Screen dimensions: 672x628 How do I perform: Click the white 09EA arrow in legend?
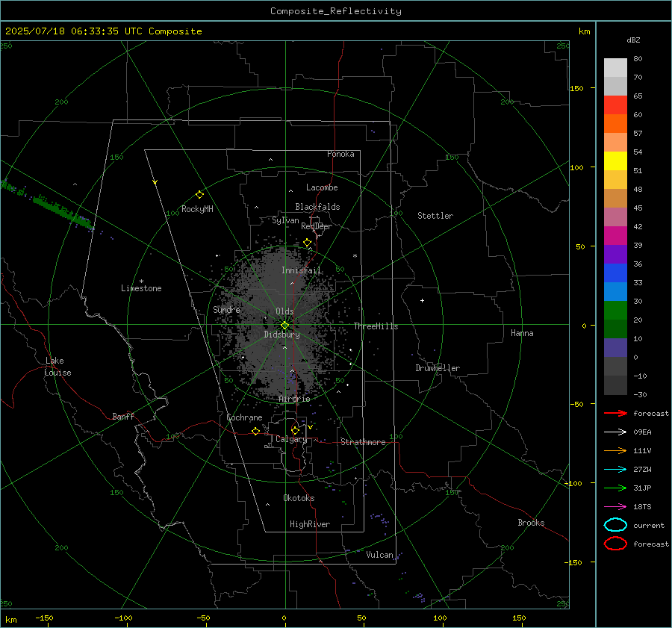(x=615, y=432)
